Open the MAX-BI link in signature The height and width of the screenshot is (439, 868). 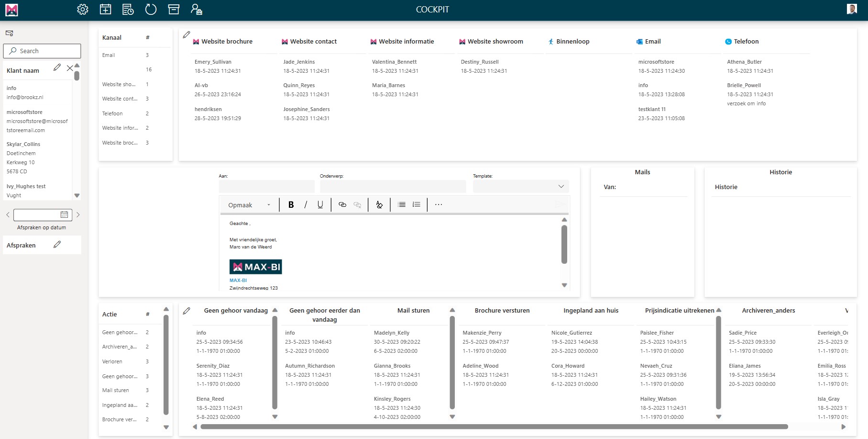pos(238,281)
